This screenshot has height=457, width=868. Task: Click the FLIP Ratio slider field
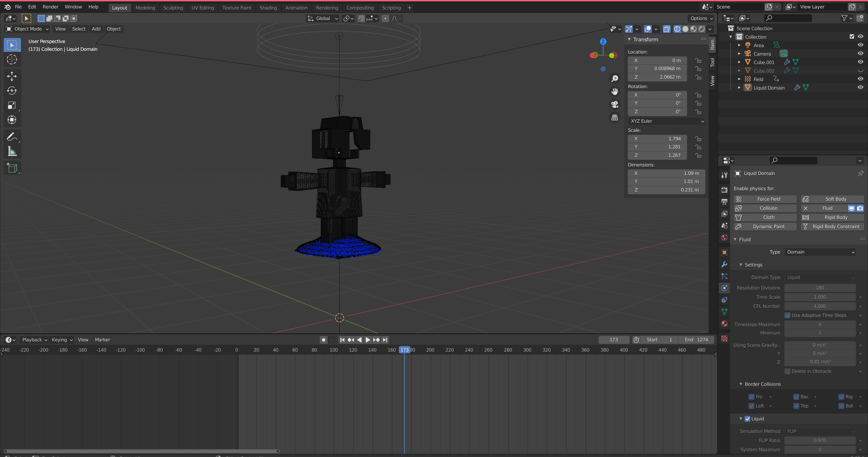[x=820, y=440]
